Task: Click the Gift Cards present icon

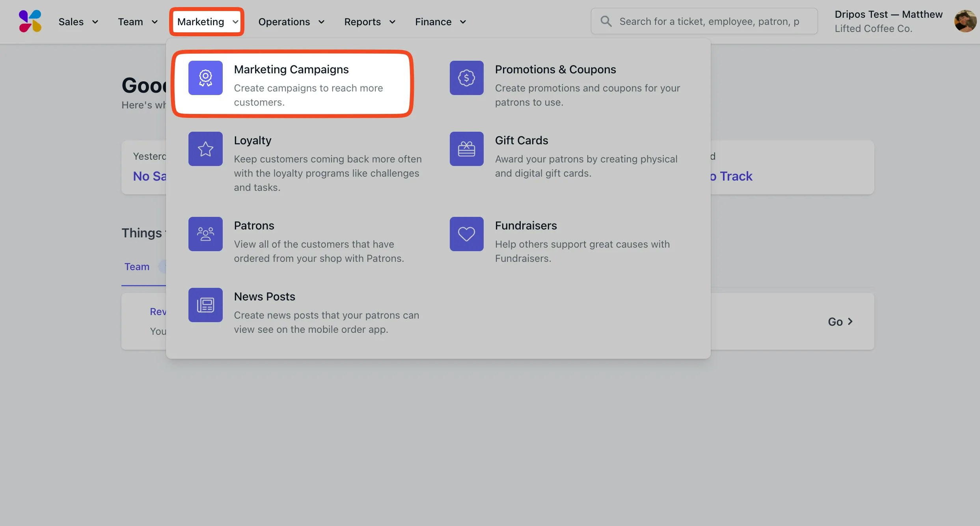Action: coord(466,149)
